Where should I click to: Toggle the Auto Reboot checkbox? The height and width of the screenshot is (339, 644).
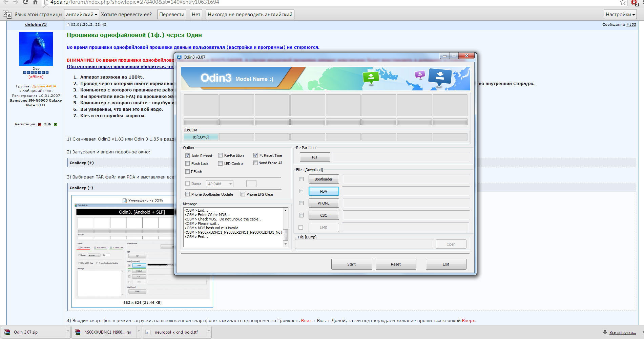[x=187, y=156]
